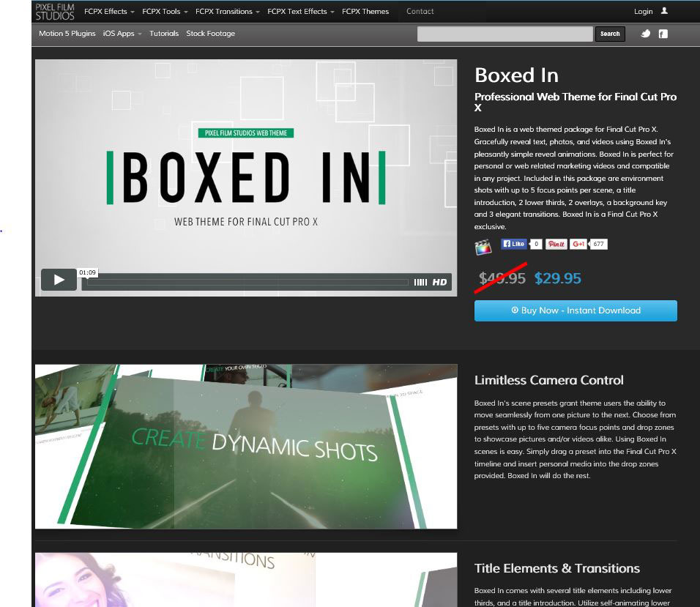
Task: Open the Create Dynamic Shots image
Action: pyautogui.click(x=246, y=447)
